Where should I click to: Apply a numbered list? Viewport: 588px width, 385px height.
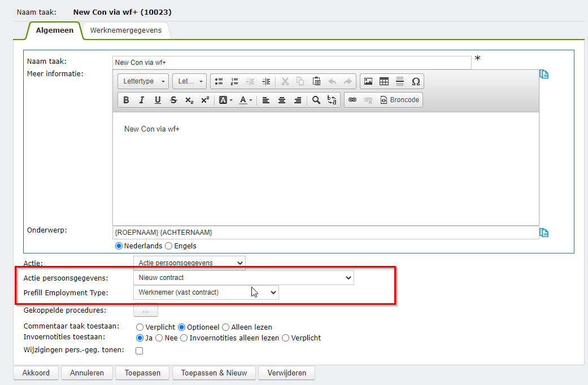tap(234, 81)
